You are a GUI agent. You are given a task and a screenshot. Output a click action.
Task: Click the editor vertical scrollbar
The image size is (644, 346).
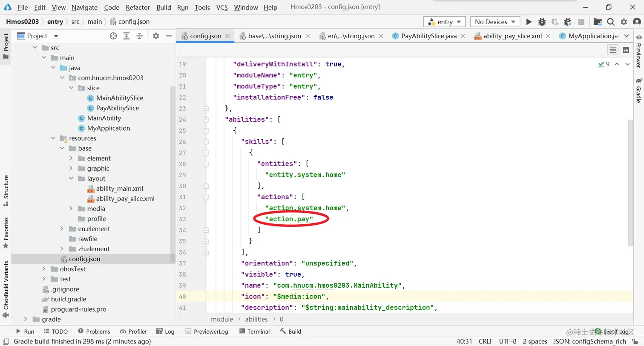point(631,183)
